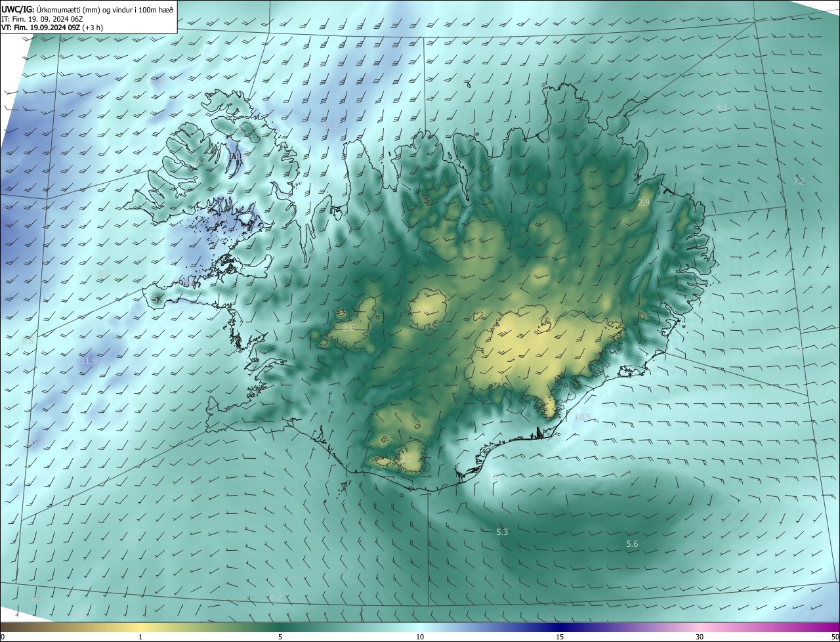The image size is (840, 642).
Task: Click the 11.2 value north of Iceland
Action: [331, 125]
